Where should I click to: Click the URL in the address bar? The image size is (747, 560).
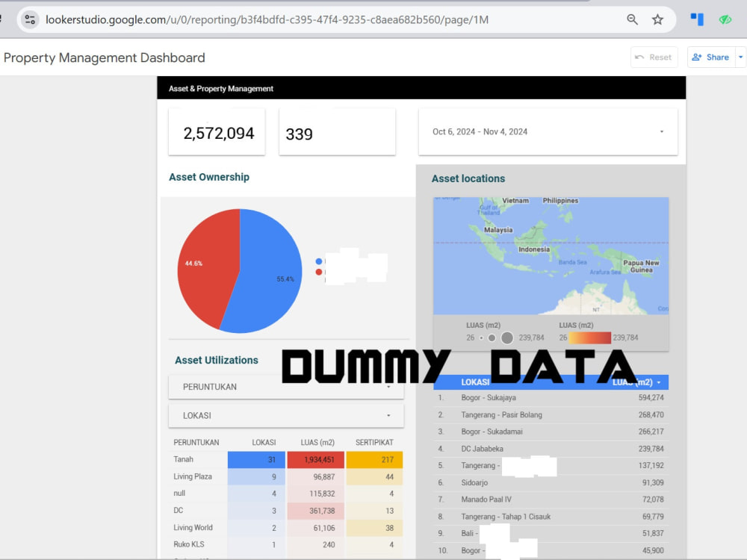point(267,19)
